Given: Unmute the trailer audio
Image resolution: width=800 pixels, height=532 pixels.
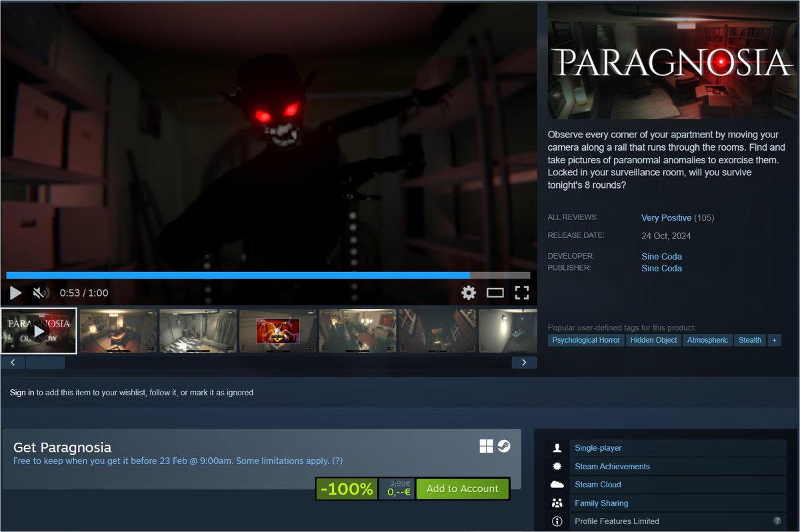Looking at the screenshot, I should pos(41,293).
